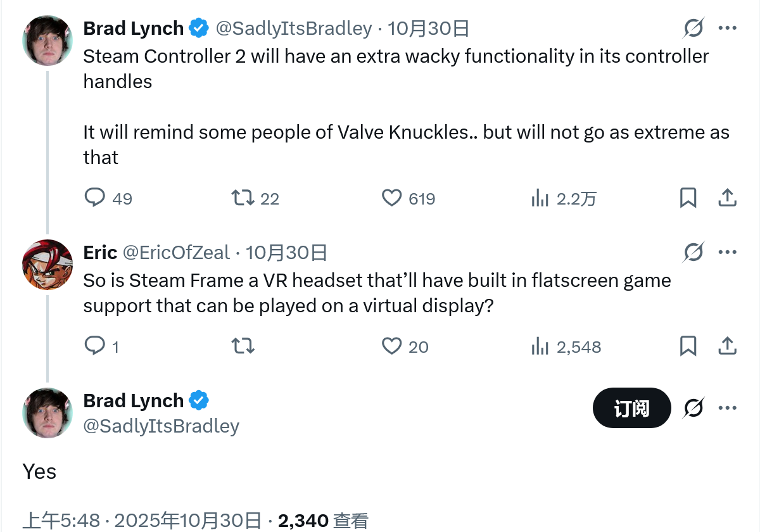This screenshot has height=532, width=760.
Task: Open Eric's profile avatar
Action: click(x=47, y=265)
